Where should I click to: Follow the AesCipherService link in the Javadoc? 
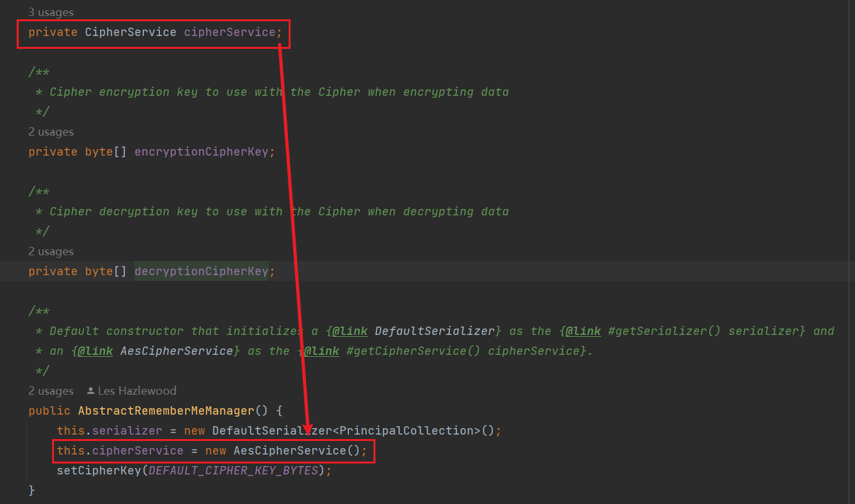click(177, 351)
